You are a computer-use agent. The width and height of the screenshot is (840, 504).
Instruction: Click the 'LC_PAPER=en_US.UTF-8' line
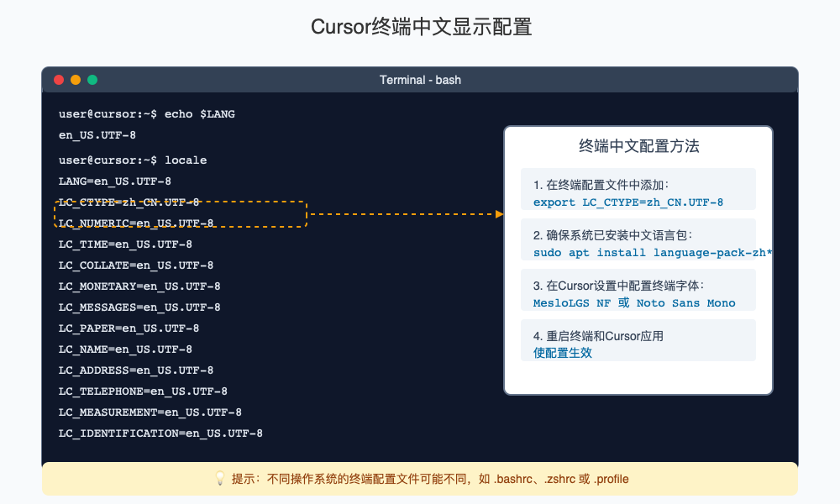coord(129,328)
